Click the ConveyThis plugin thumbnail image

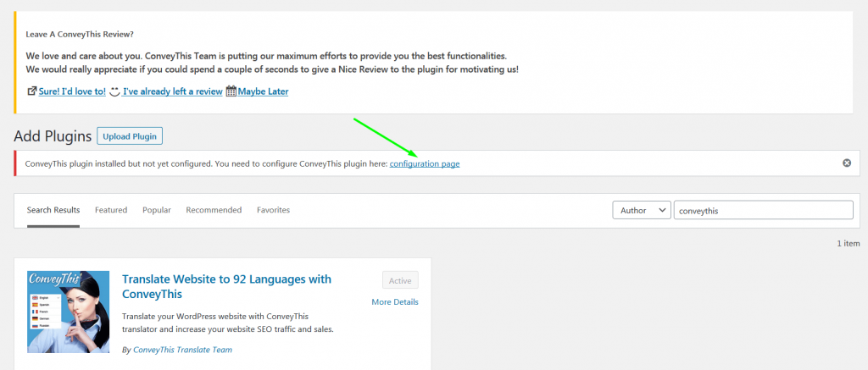[68, 312]
